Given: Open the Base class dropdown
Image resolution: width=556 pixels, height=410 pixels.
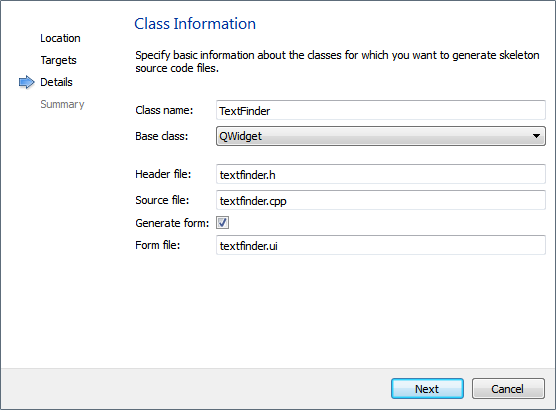Looking at the screenshot, I should [x=381, y=136].
